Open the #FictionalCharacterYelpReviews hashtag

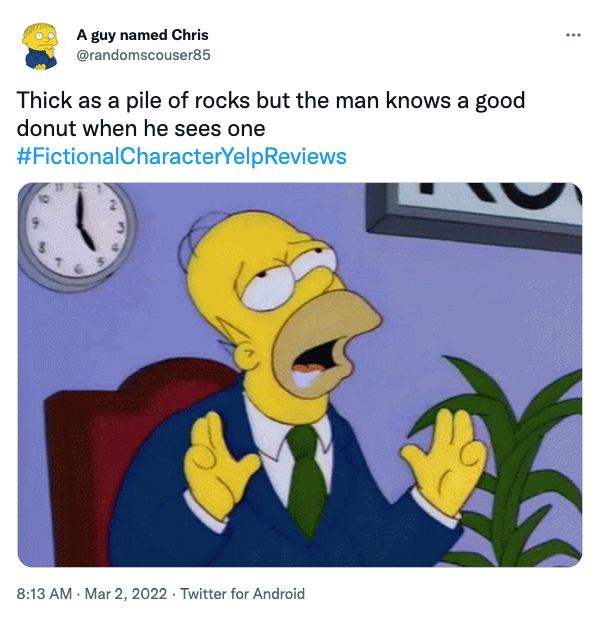click(x=182, y=157)
